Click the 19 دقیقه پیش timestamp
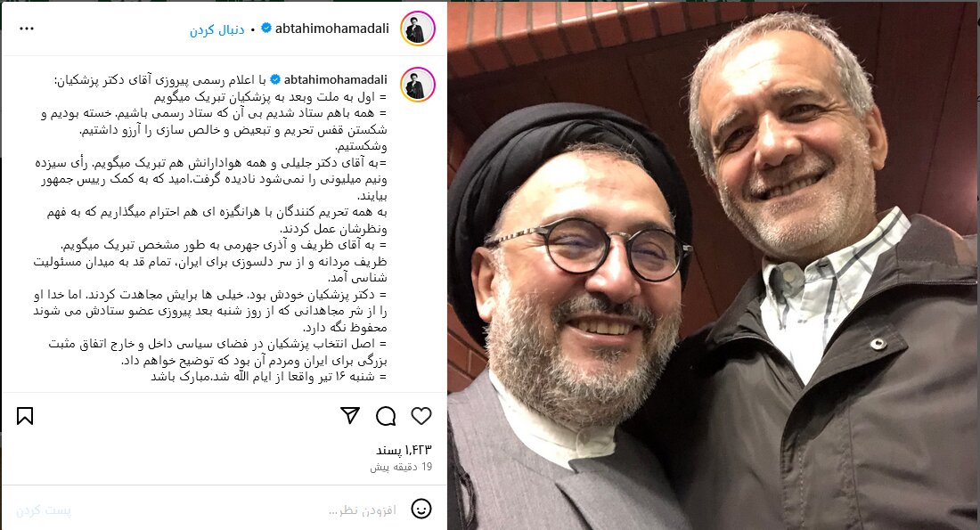The image size is (980, 530). [x=401, y=467]
